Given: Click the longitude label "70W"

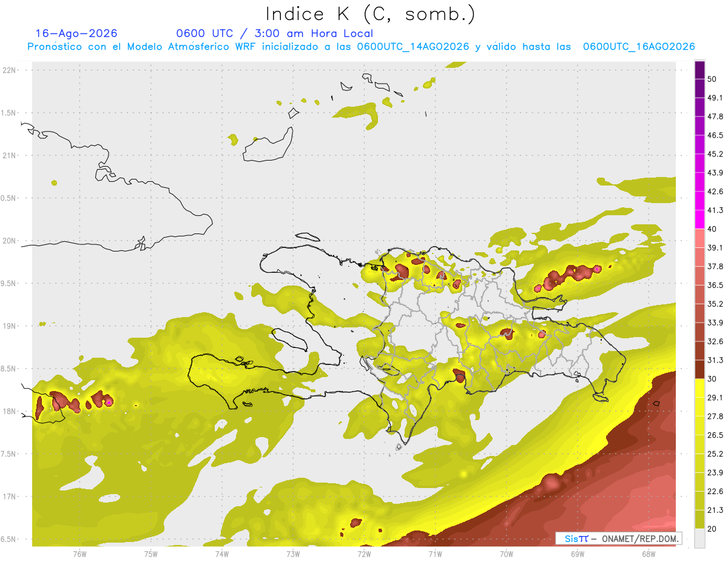Looking at the screenshot, I should (507, 553).
